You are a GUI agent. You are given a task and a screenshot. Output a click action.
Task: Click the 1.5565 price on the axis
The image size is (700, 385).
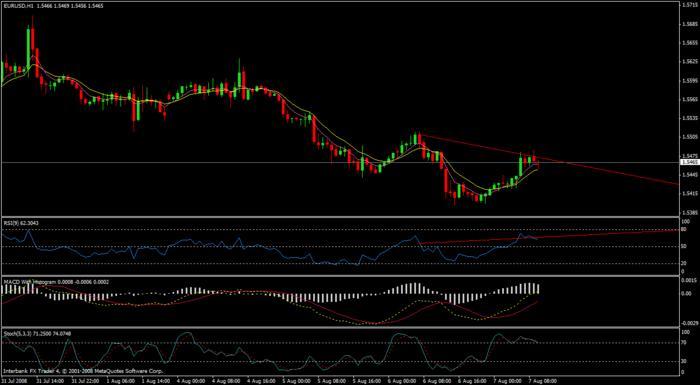pos(690,99)
